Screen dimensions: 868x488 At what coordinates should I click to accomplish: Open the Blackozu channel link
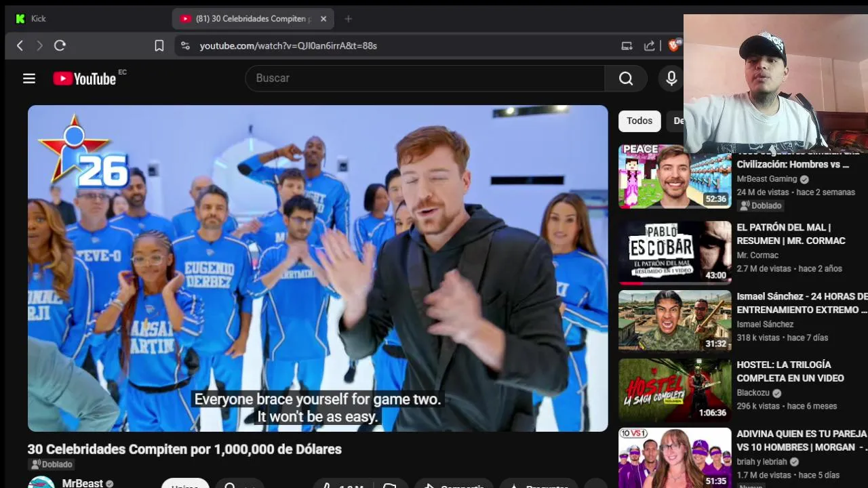point(753,393)
